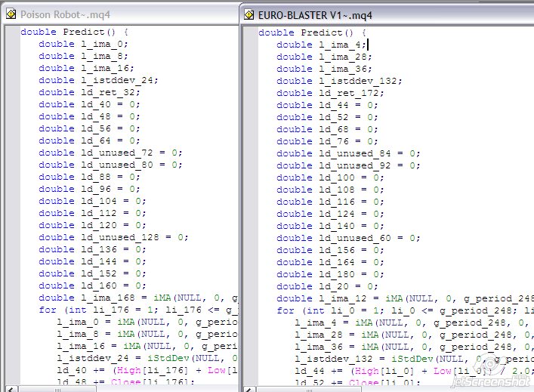The image size is (534, 392).
Task: Click 'ld_140 = 0;' in EURO-BLASTER
Action: pyautogui.click(x=351, y=226)
